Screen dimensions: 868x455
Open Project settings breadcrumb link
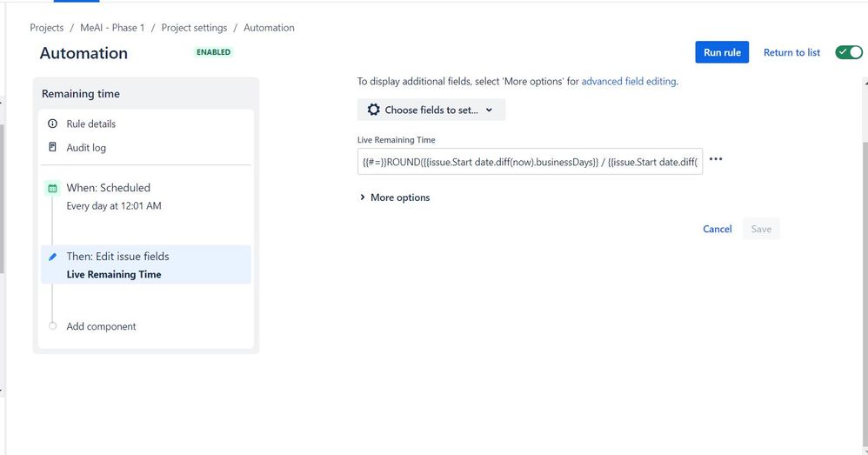pyautogui.click(x=194, y=28)
